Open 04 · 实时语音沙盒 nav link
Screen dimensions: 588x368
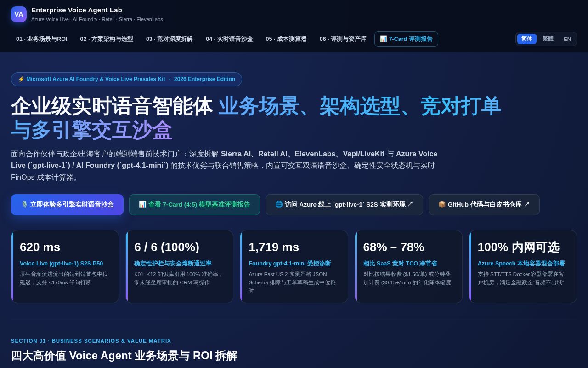click(229, 39)
